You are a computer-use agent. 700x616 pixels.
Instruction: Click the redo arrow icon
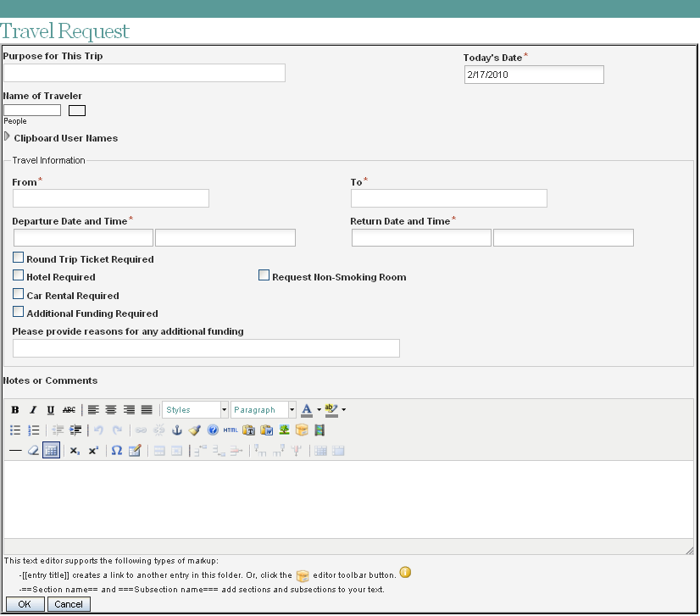tap(117, 430)
